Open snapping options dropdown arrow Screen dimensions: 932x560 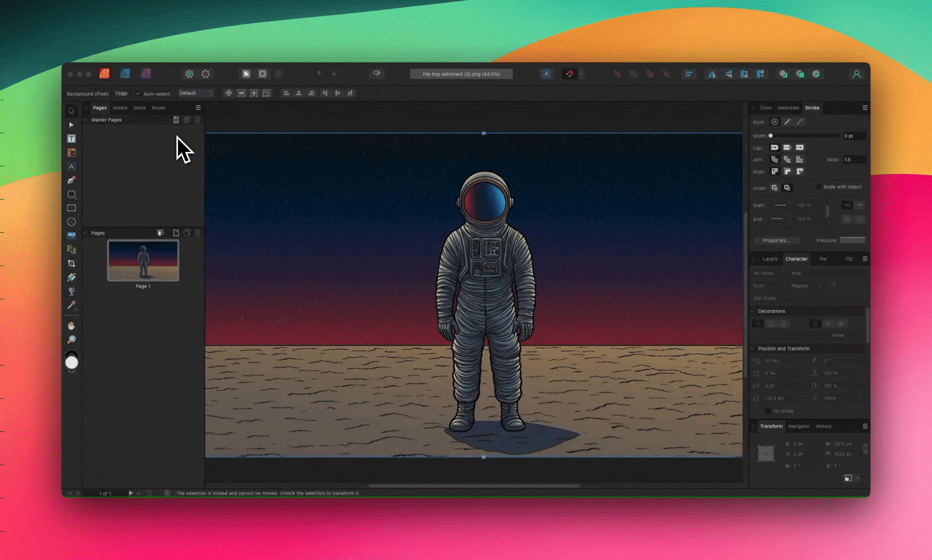pyautogui.click(x=581, y=74)
